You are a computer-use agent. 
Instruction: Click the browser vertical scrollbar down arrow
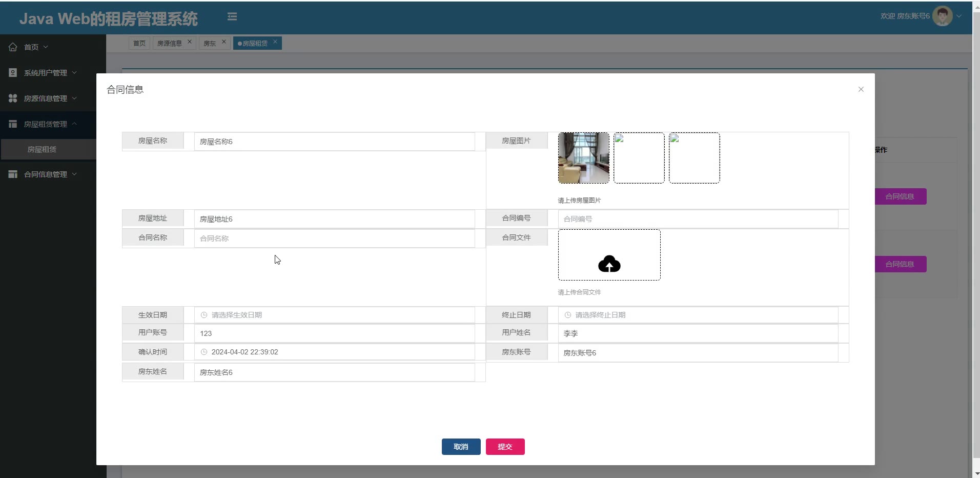(976, 474)
